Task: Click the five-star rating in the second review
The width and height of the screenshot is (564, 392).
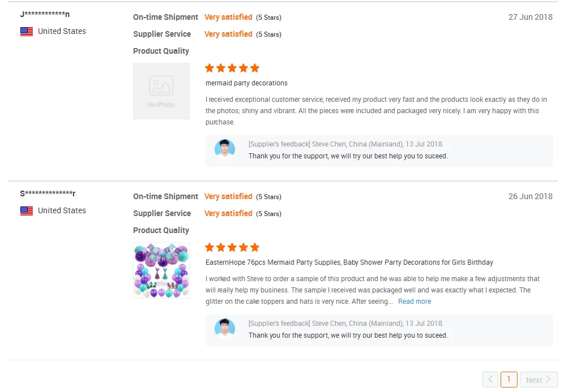Action: coord(232,247)
